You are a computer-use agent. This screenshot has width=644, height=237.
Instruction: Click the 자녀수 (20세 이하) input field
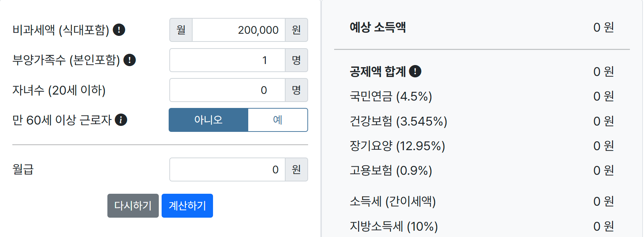coord(227,90)
